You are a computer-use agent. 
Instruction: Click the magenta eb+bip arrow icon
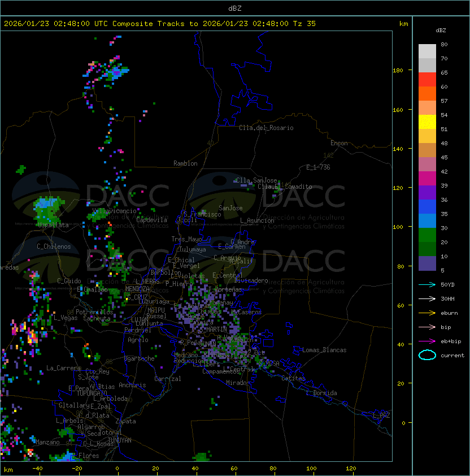[427, 341]
